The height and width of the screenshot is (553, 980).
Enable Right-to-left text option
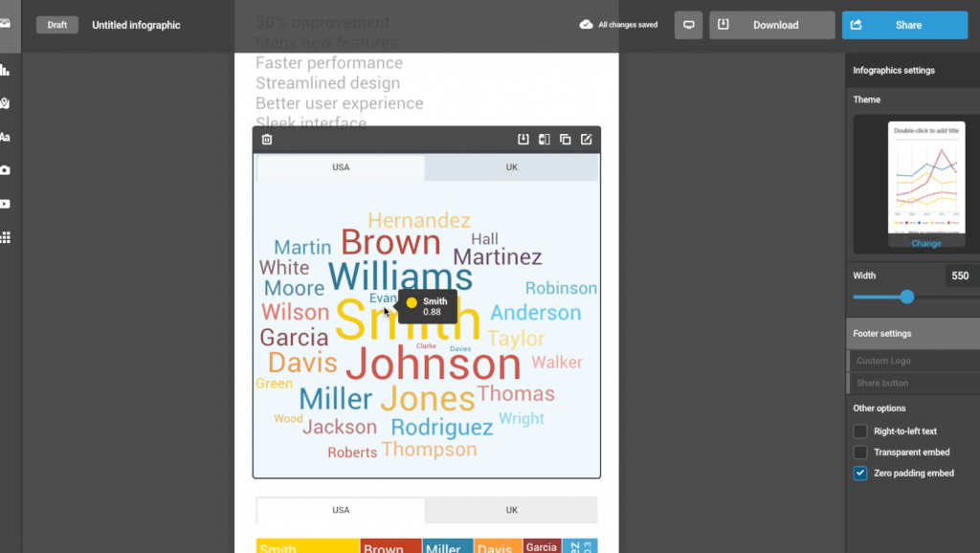(859, 431)
